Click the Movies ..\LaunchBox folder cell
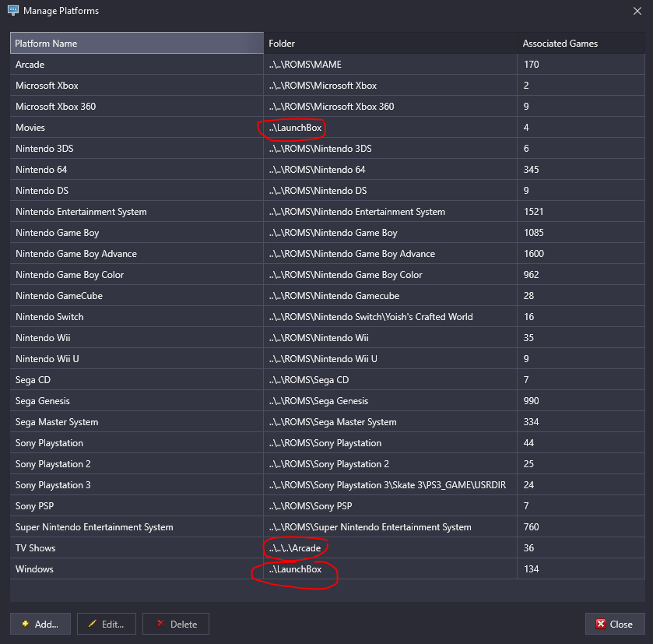Screen dimensions: 653x644 (x=391, y=128)
